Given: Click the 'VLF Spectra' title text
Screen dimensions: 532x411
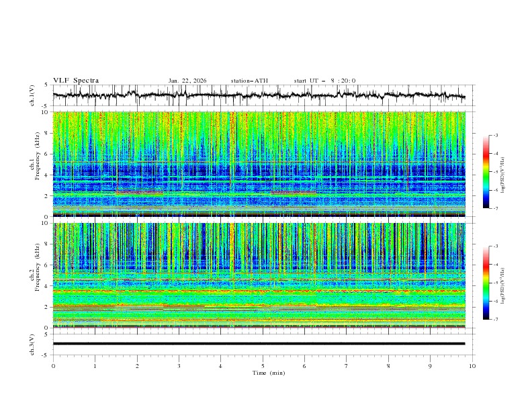Looking at the screenshot, I should pos(76,81).
